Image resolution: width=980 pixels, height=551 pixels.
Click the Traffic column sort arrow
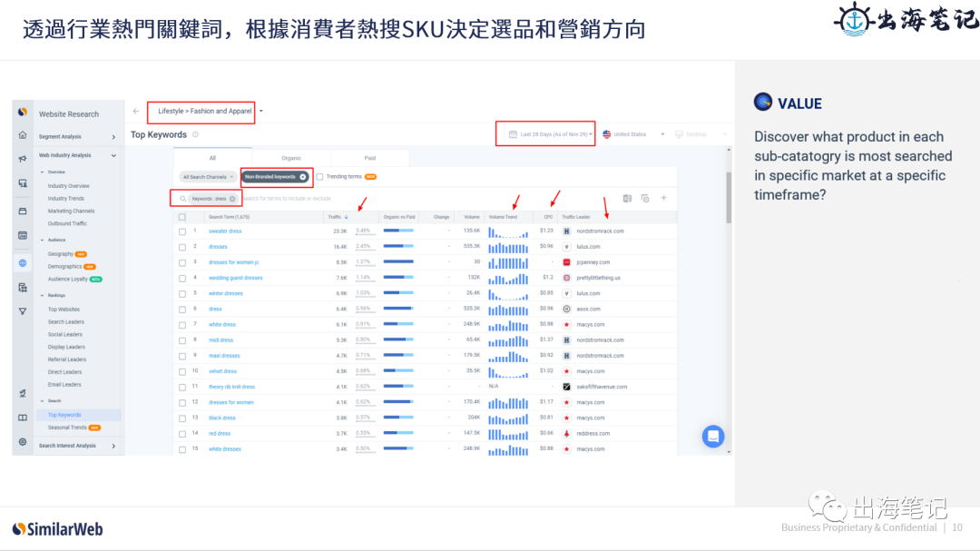(x=346, y=217)
